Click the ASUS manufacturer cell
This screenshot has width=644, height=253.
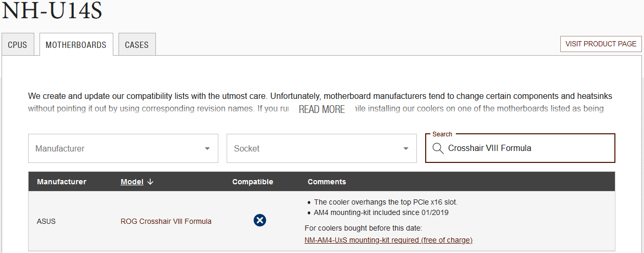[46, 221]
